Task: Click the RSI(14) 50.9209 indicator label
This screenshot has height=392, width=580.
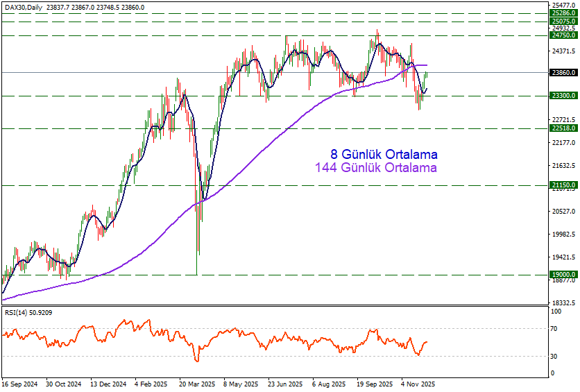Action: tap(28, 313)
